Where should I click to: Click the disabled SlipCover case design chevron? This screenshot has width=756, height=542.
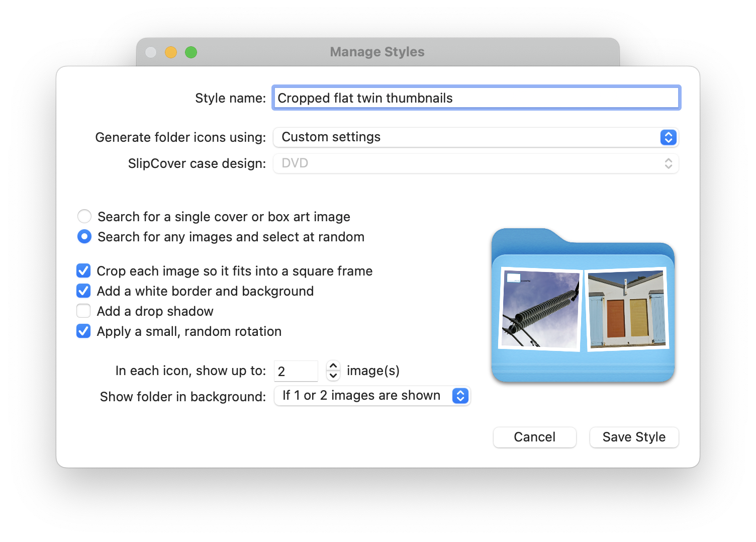pos(669,163)
